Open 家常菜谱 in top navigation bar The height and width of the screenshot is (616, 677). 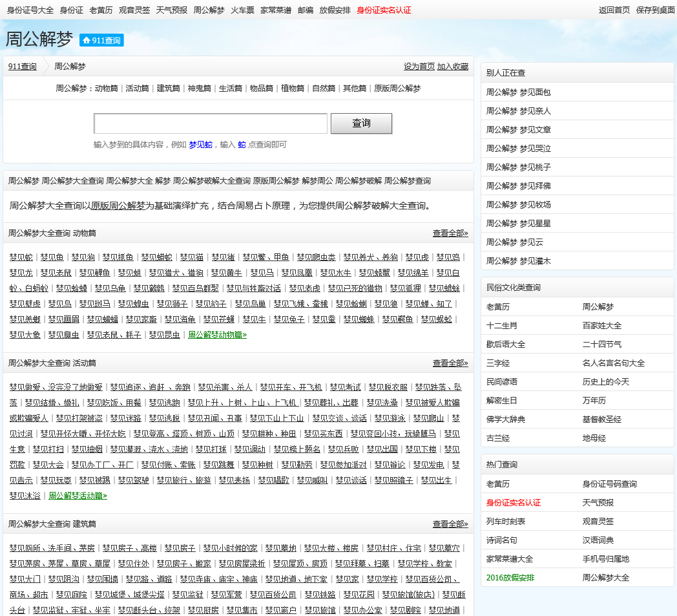[276, 10]
